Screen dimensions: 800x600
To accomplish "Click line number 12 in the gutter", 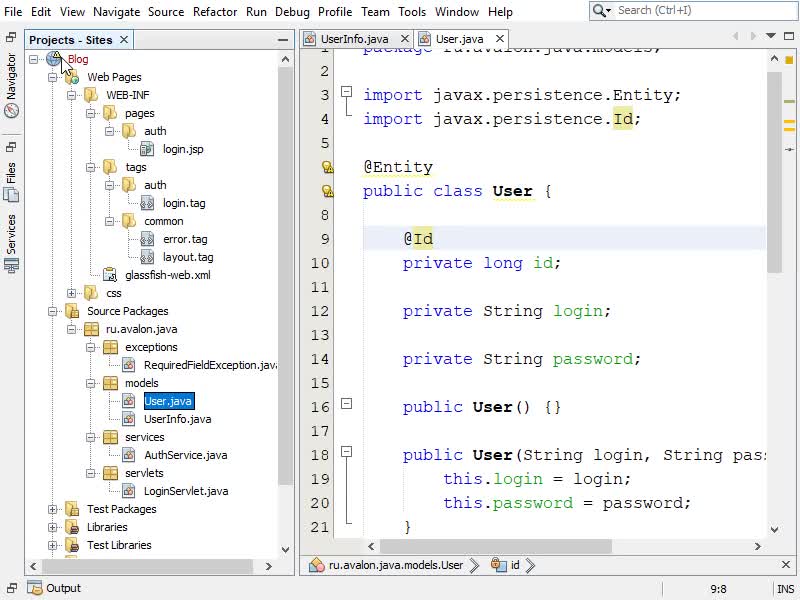I will 320,311.
